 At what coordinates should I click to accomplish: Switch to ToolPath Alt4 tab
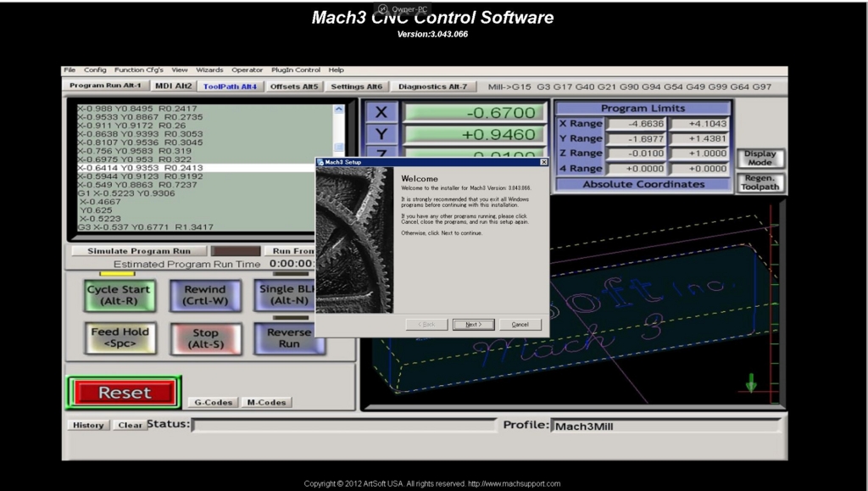(x=230, y=86)
